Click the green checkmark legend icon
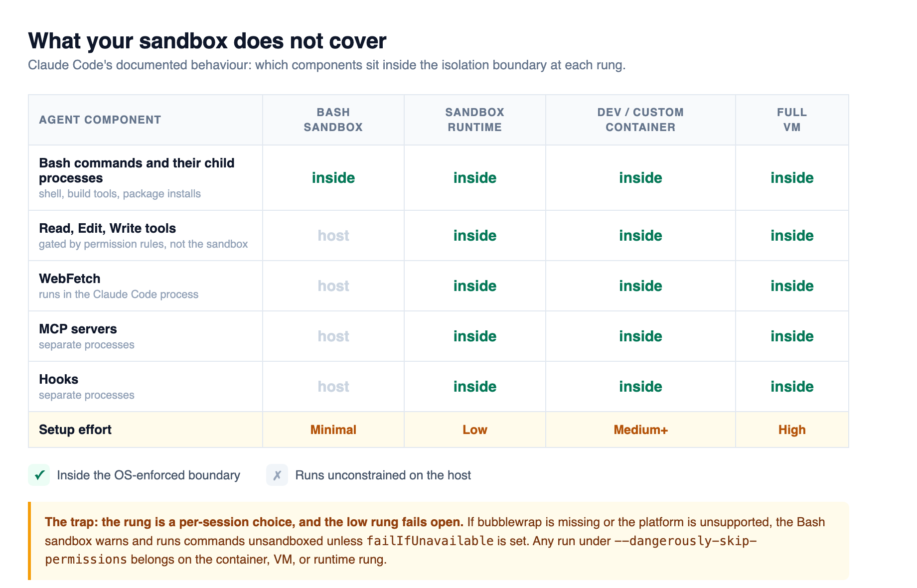The width and height of the screenshot is (917, 588). pos(39,475)
